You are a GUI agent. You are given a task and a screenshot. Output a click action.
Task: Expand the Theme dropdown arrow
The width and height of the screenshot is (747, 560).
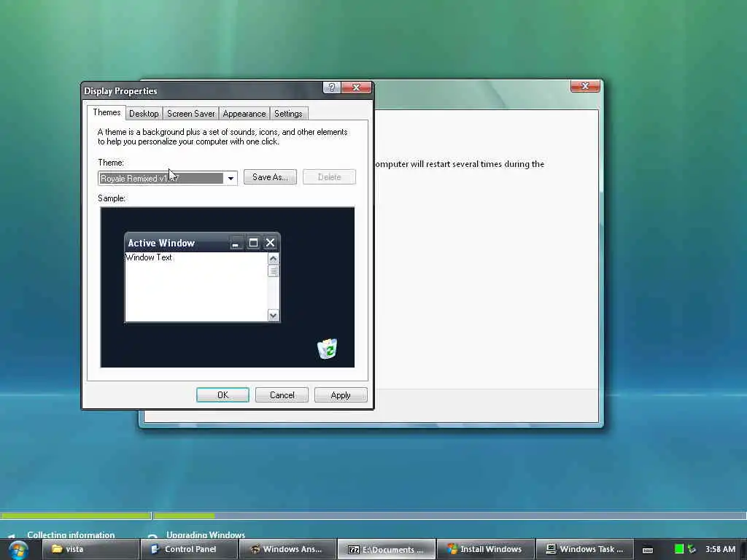pos(231,179)
